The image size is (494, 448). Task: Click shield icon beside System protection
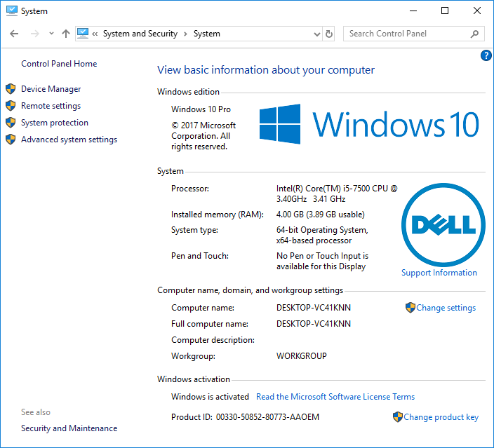pyautogui.click(x=11, y=123)
